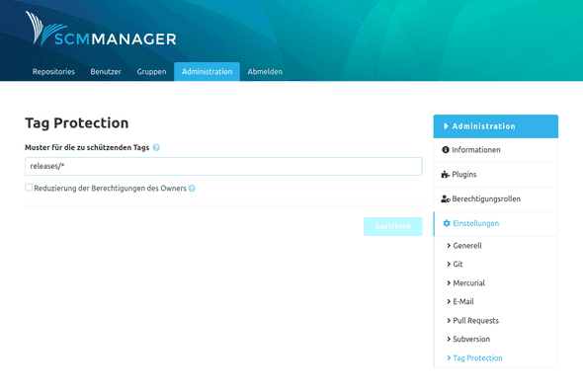583x392 pixels.
Task: Click chevron next to Mercurial
Action: pos(449,283)
